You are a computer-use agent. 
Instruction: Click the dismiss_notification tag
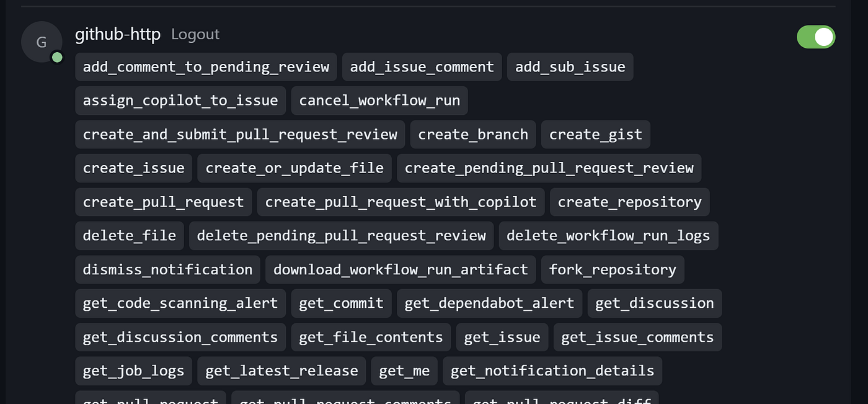[x=168, y=269]
